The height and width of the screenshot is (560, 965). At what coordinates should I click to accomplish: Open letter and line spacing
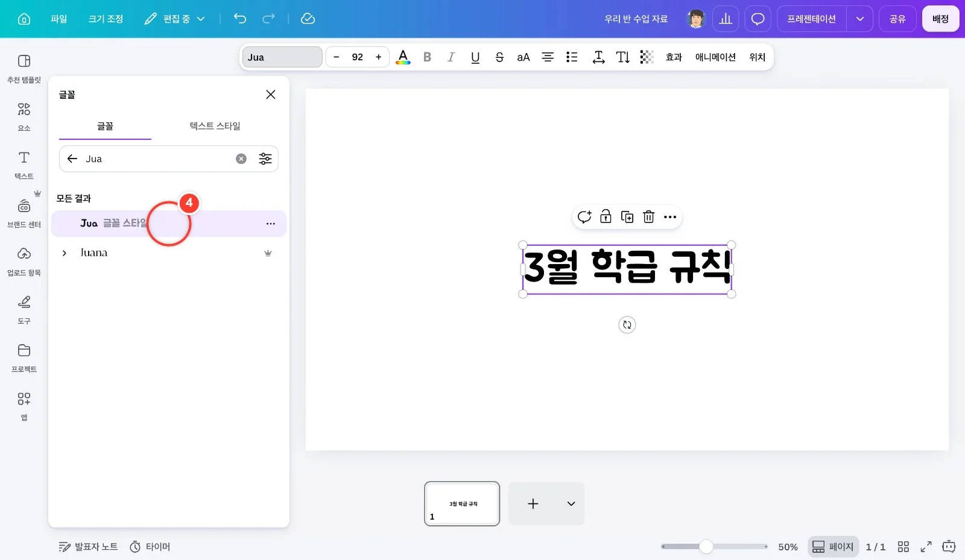[x=598, y=57]
